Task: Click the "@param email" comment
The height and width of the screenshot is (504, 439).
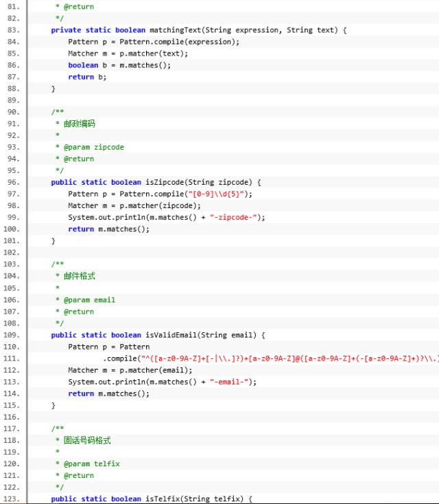Action: click(89, 299)
